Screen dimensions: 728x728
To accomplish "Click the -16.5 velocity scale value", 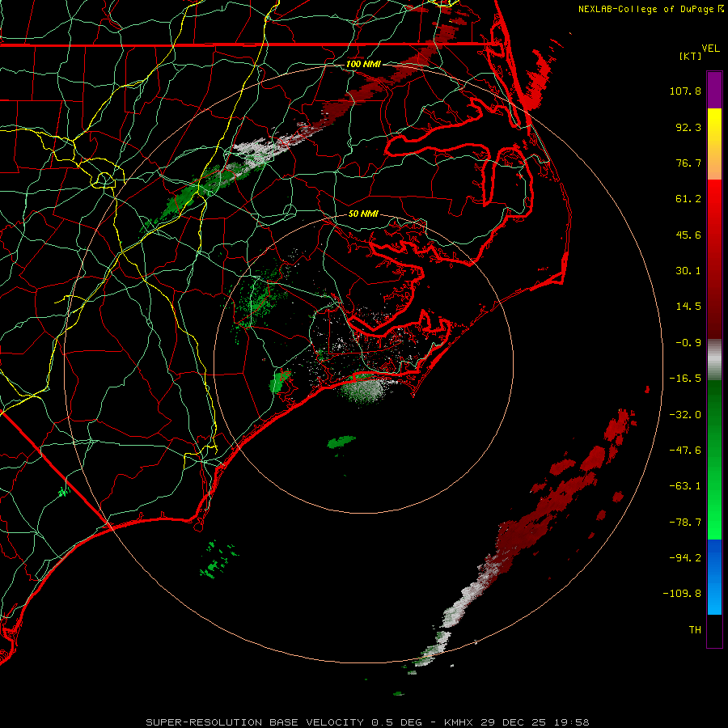I will tap(685, 379).
